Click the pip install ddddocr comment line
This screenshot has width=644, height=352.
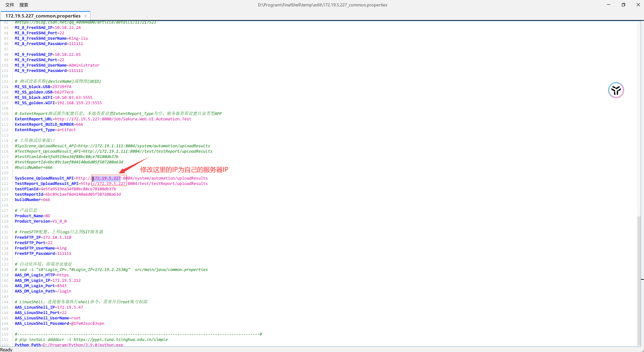coord(91,340)
